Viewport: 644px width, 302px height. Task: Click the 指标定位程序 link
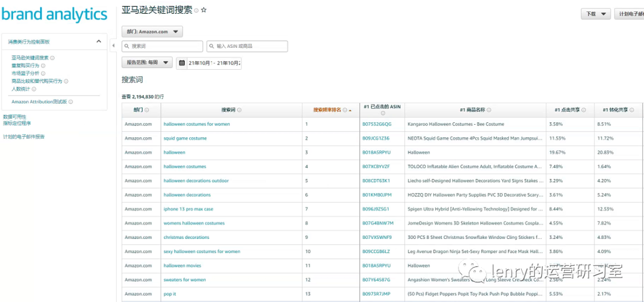click(17, 123)
